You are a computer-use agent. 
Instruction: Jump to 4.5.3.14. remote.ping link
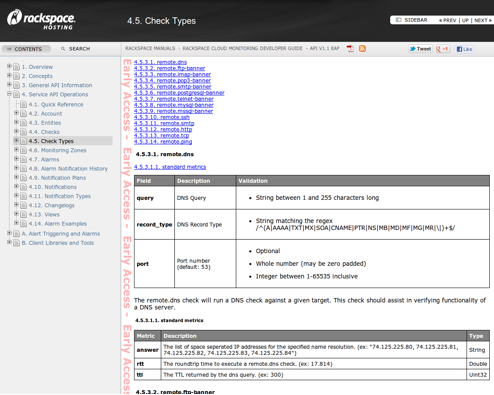(x=163, y=142)
